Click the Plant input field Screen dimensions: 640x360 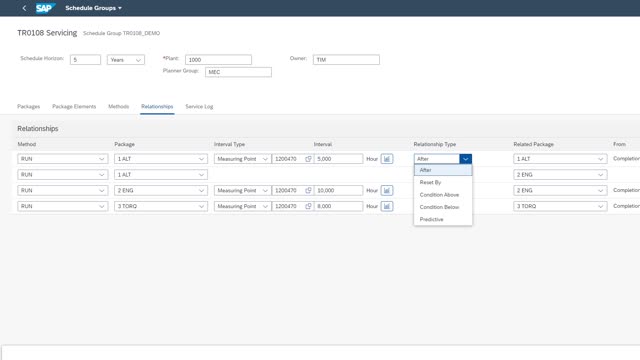click(x=218, y=60)
